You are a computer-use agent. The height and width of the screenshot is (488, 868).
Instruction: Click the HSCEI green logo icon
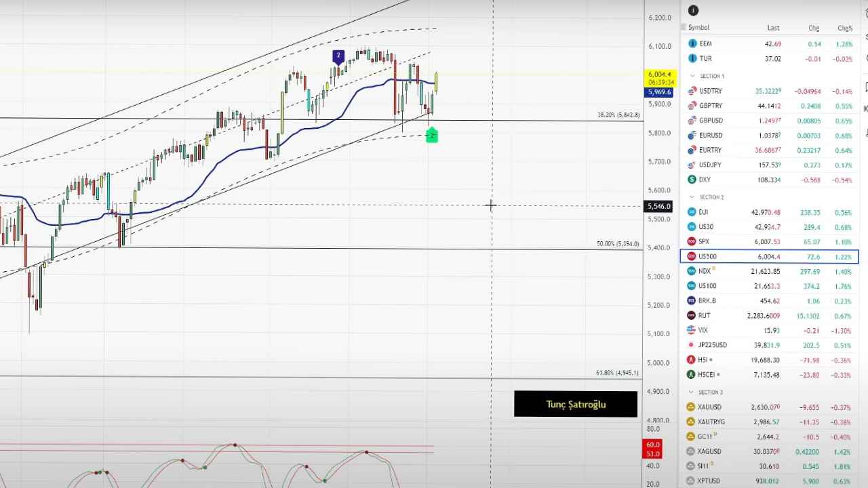click(692, 375)
